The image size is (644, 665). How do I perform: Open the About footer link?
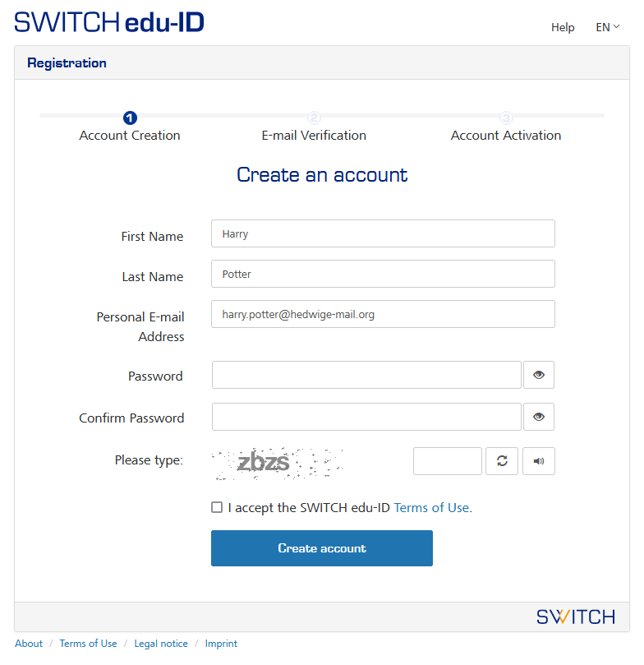point(29,644)
